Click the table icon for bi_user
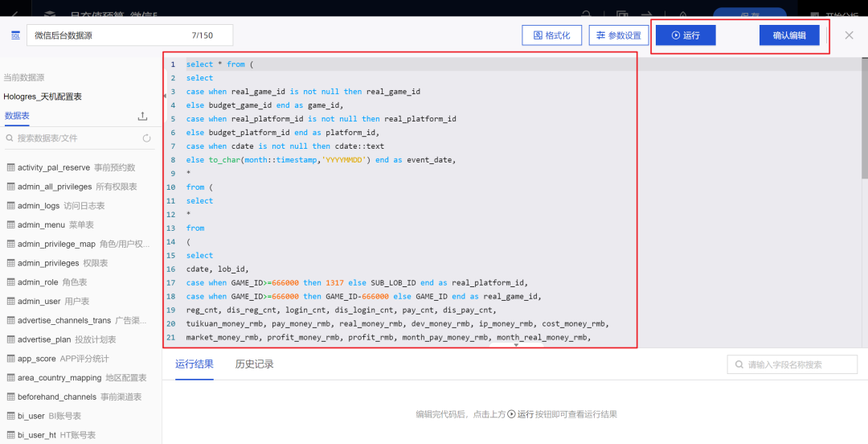The image size is (868, 444). tap(10, 416)
